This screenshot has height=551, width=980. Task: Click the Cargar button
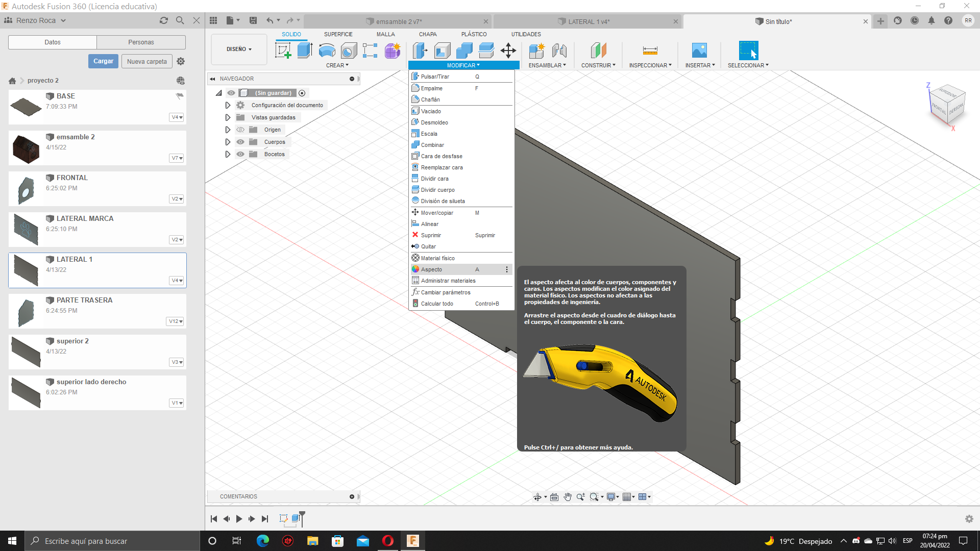point(103,61)
